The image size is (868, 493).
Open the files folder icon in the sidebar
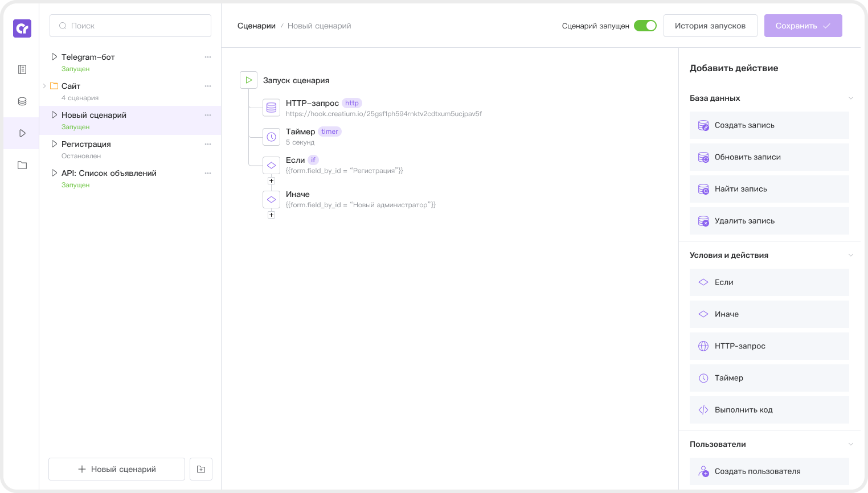(x=22, y=165)
